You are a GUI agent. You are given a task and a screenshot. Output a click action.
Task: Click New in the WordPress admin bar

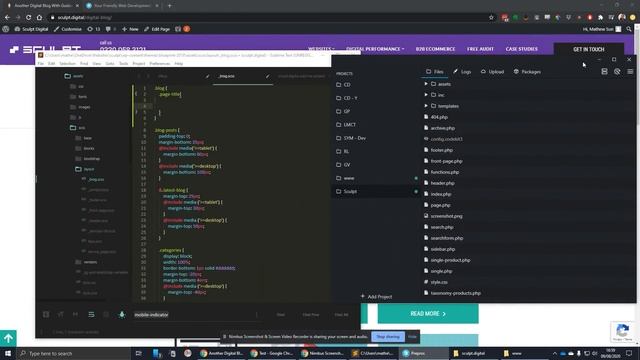click(130, 29)
